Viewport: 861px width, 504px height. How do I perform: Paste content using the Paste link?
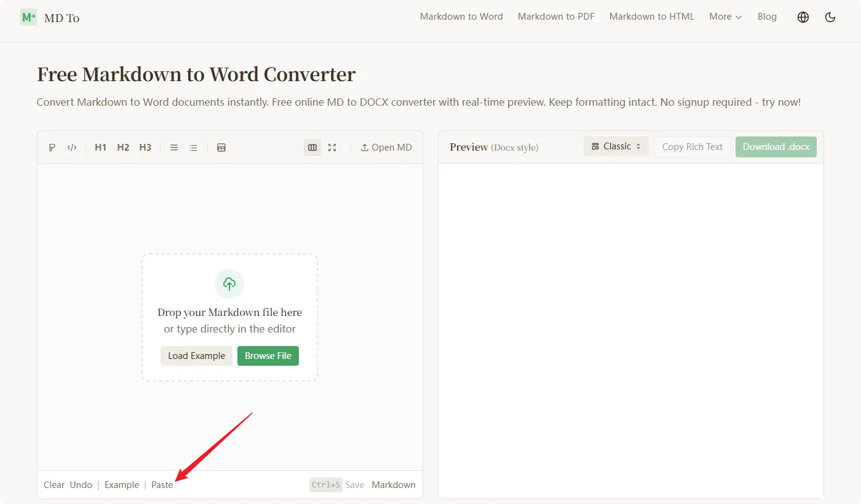tap(162, 484)
